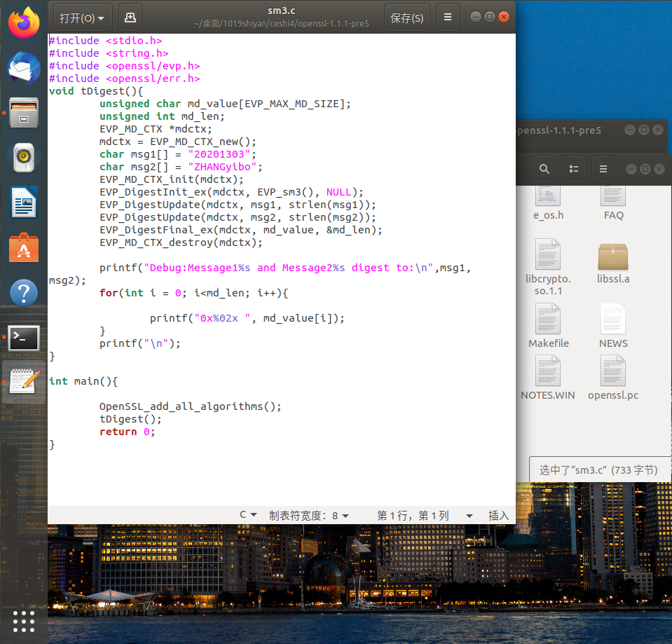Image resolution: width=672 pixels, height=644 pixels.
Task: Click the new document icon in gedit header
Action: [130, 18]
